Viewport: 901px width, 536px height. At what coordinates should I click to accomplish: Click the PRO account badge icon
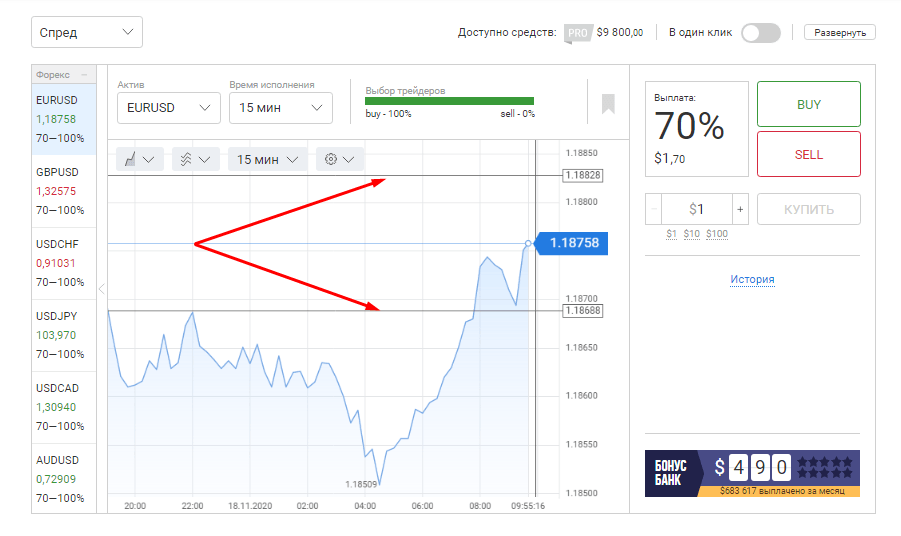point(577,33)
